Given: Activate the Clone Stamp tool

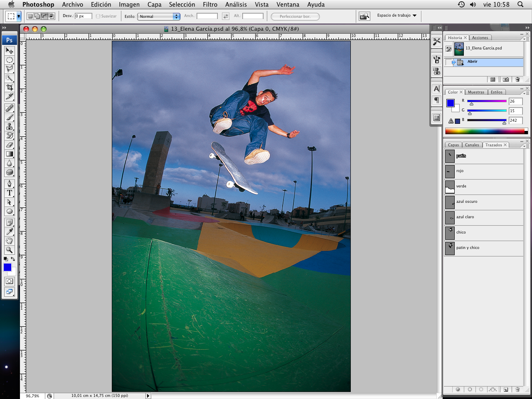Looking at the screenshot, I should (10, 126).
